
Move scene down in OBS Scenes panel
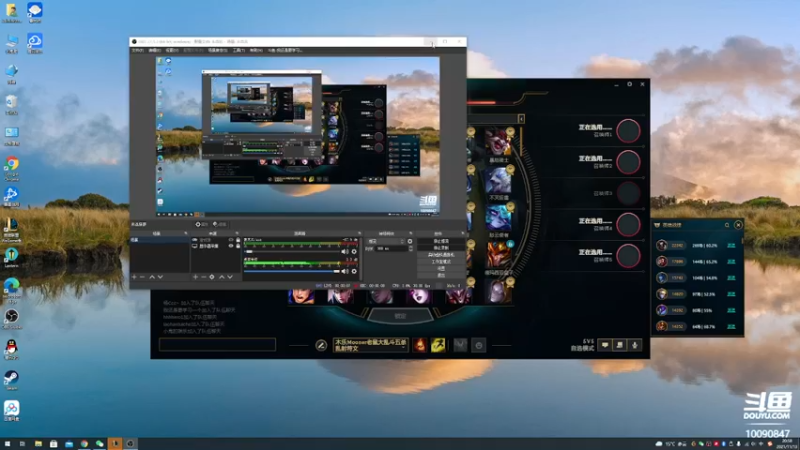(160, 277)
